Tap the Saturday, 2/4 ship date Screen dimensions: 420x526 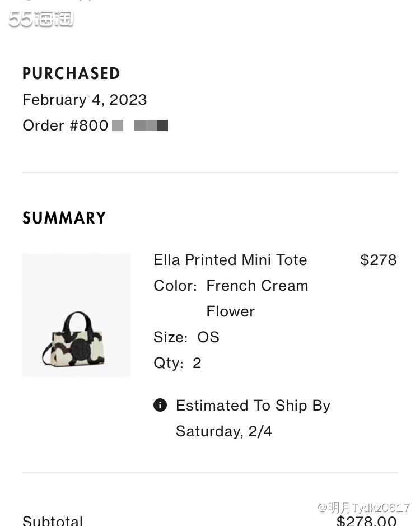pyautogui.click(x=223, y=431)
